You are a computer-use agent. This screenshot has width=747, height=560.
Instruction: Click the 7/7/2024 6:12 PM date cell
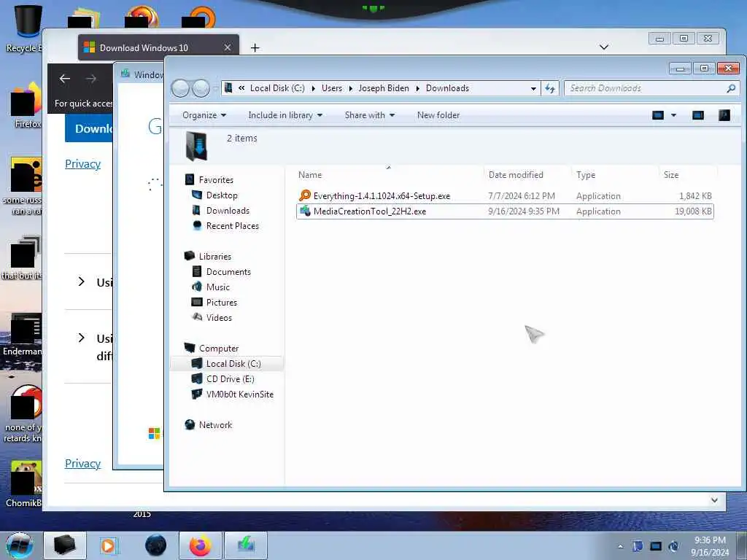pos(521,195)
